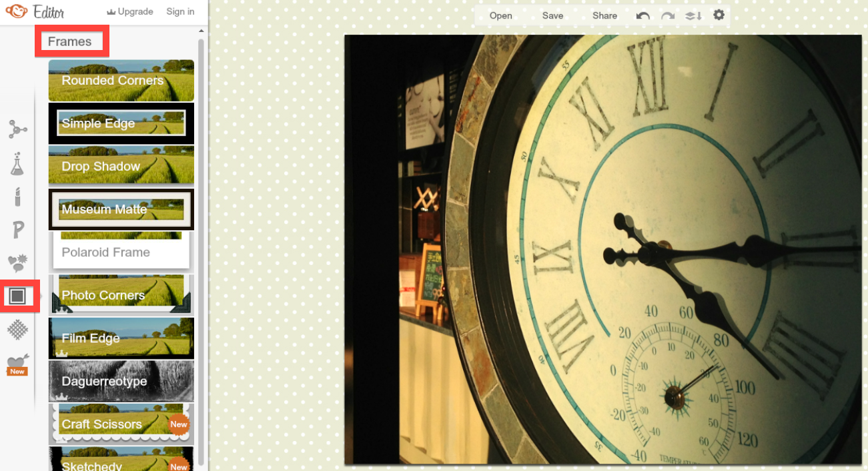Select the Simple Edge frame

click(121, 123)
